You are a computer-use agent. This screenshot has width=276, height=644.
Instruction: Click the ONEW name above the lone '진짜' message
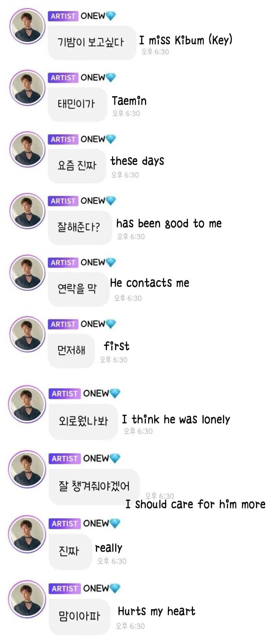tap(96, 523)
